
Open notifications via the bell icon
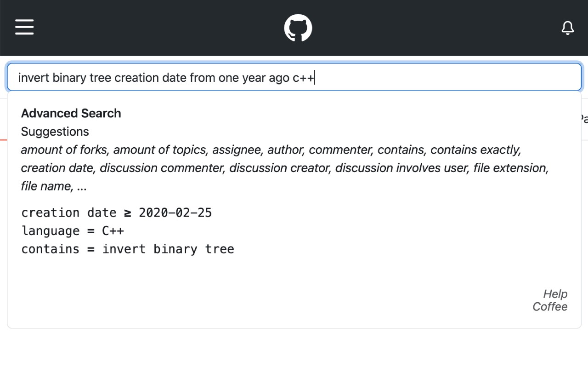point(568,28)
